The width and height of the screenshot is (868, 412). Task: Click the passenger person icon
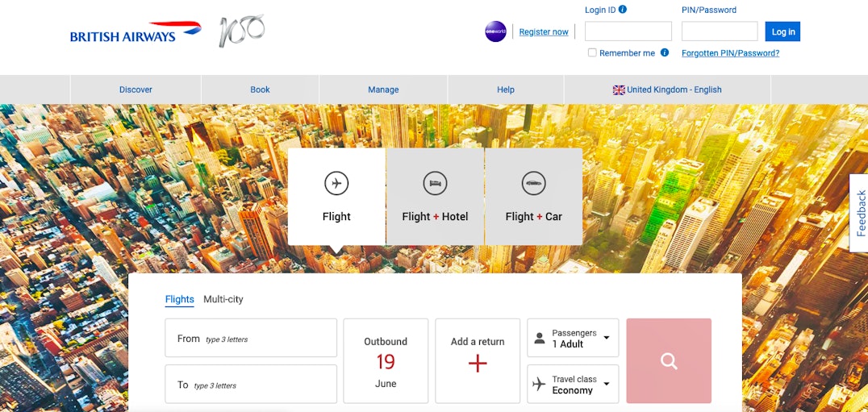(539, 339)
